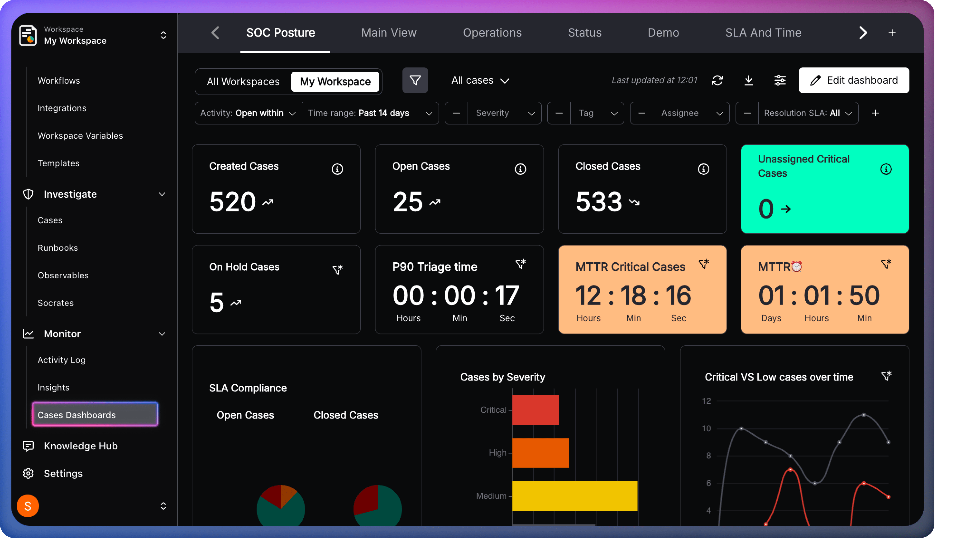Collapse the Investigate sidebar section
This screenshot has height=538, width=980.
click(x=162, y=195)
